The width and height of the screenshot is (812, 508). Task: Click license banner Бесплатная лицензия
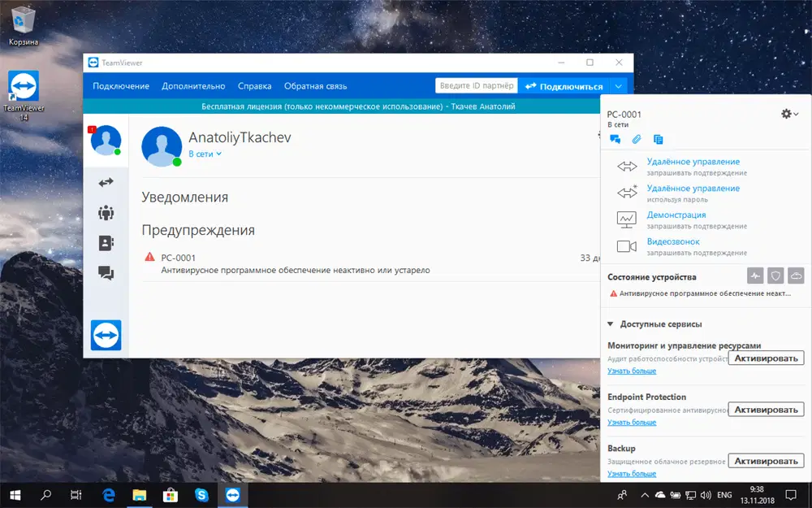pyautogui.click(x=358, y=106)
